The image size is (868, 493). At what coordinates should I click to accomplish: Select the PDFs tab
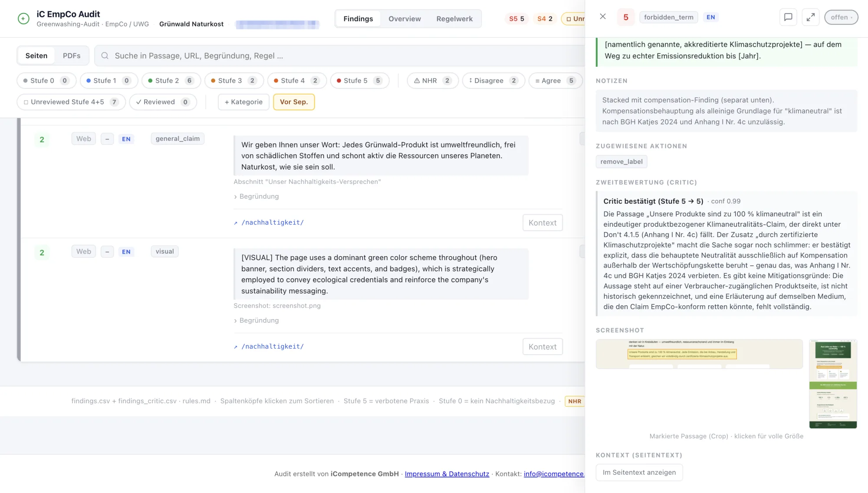pyautogui.click(x=72, y=56)
